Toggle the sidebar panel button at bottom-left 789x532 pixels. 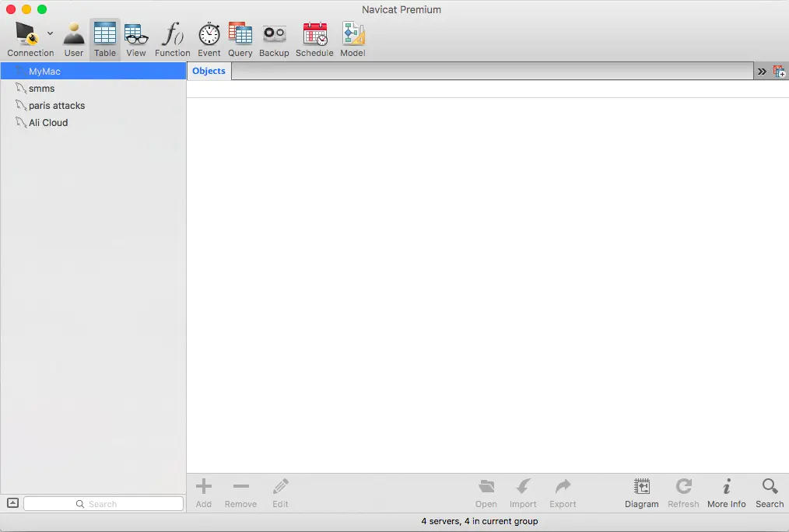[x=12, y=503]
